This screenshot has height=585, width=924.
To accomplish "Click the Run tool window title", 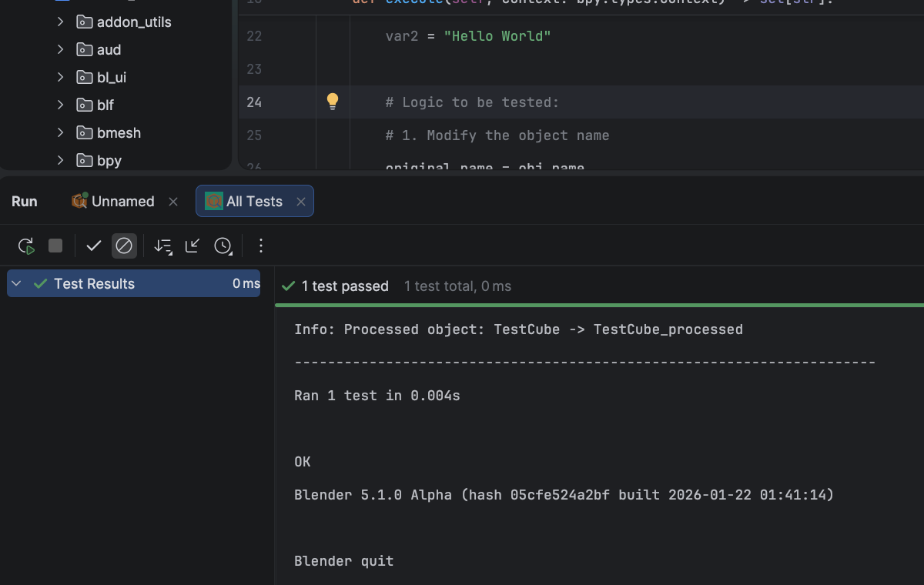I will tap(25, 201).
